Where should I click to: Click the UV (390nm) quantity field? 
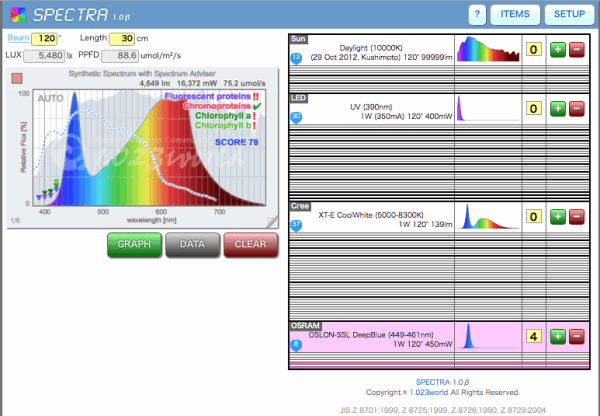534,109
